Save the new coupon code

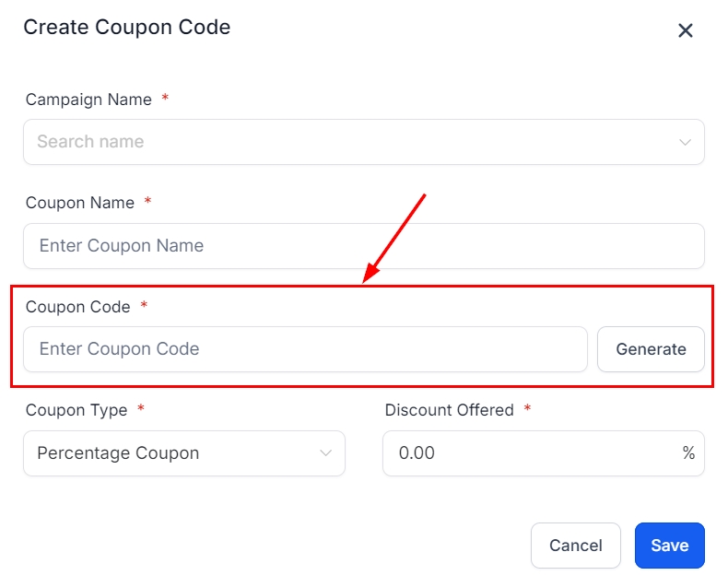[669, 546]
